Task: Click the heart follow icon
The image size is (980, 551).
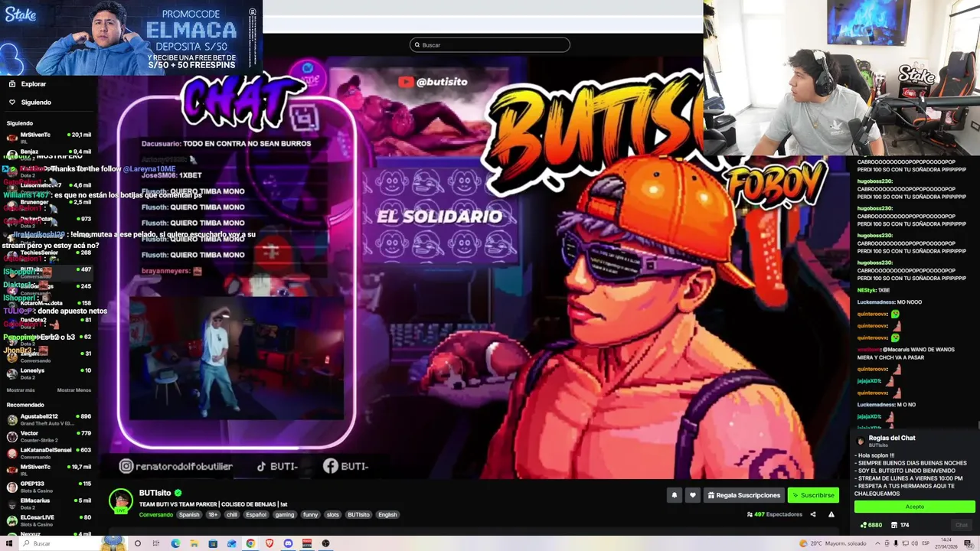Action: (x=693, y=495)
